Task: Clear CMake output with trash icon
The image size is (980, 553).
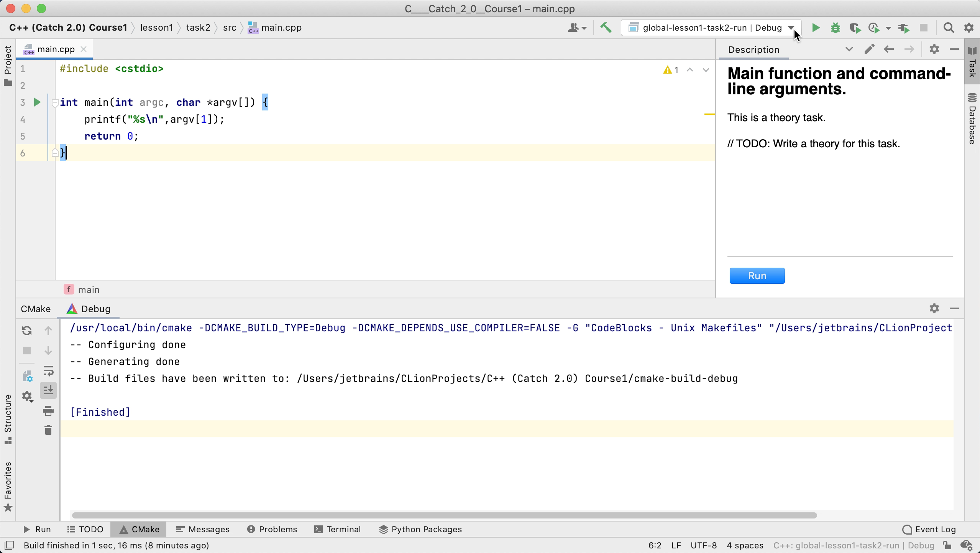Action: click(x=48, y=430)
